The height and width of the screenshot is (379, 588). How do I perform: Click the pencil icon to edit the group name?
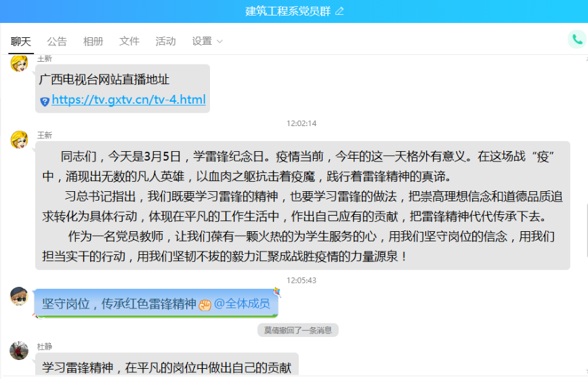pyautogui.click(x=339, y=12)
